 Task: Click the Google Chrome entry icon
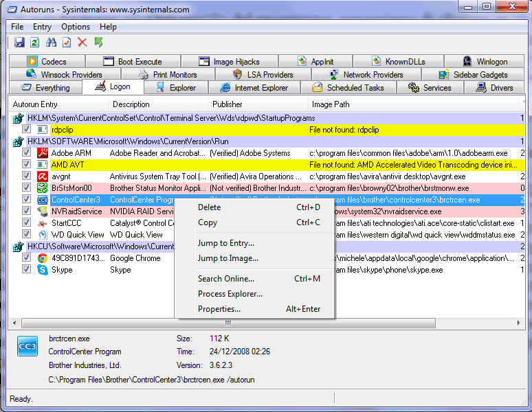pyautogui.click(x=43, y=258)
